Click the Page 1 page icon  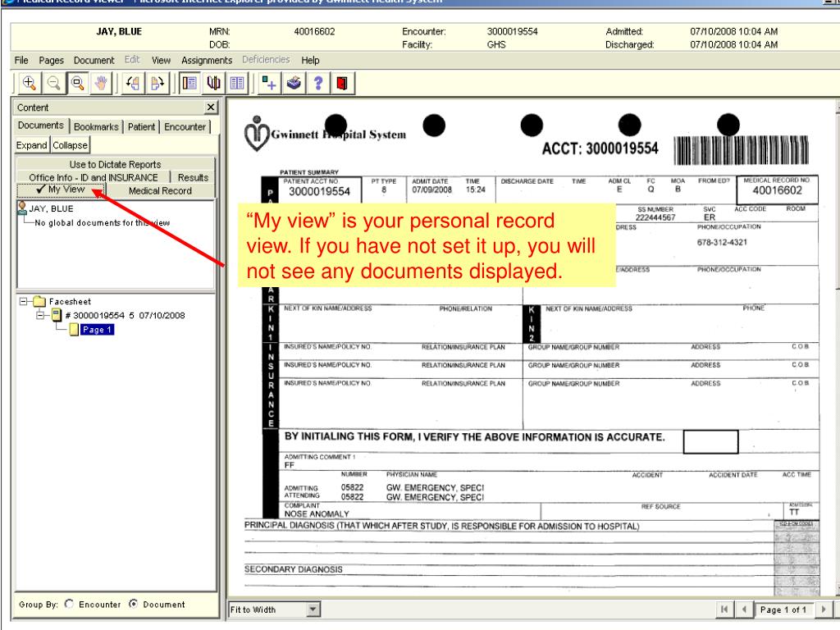pyautogui.click(x=74, y=330)
